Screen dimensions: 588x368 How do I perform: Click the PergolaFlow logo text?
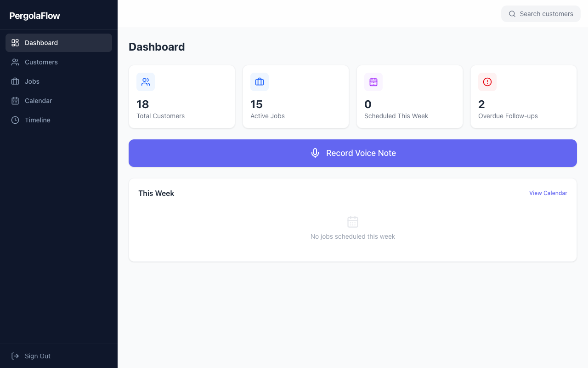point(34,15)
